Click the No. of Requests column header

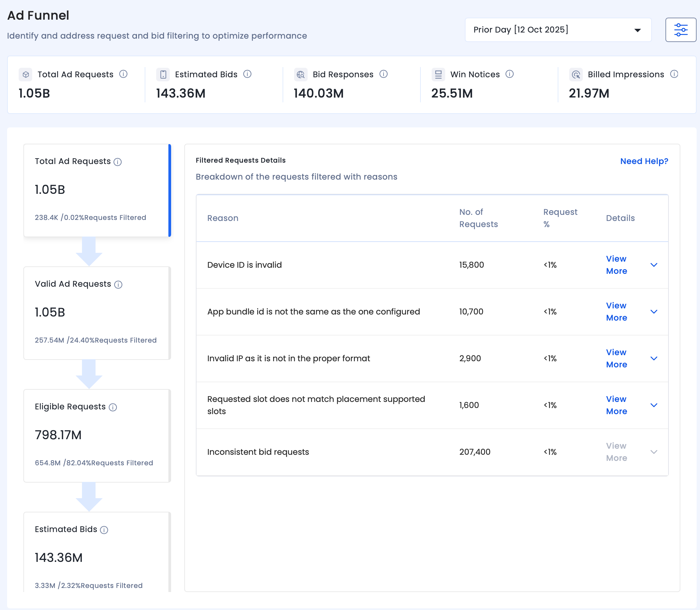478,218
